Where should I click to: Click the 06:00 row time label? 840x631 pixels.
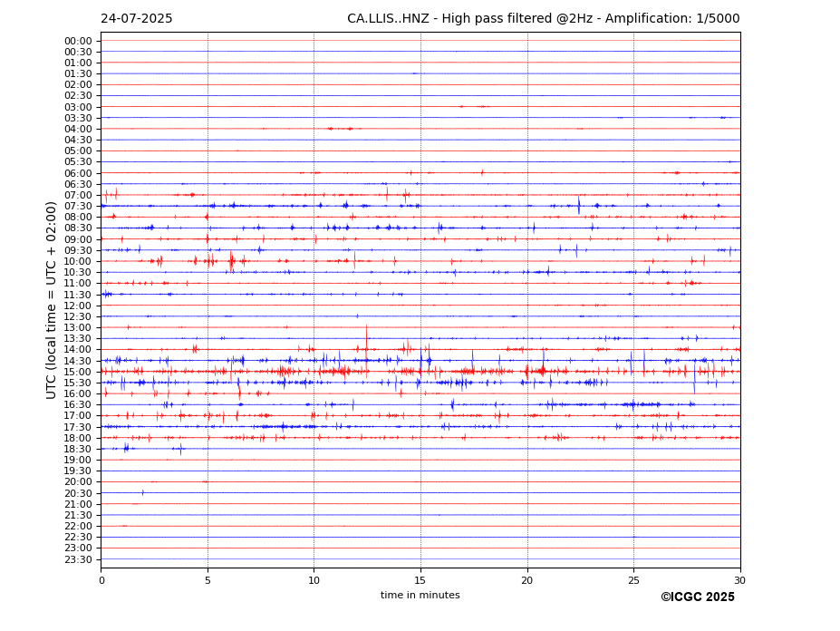tap(78, 174)
